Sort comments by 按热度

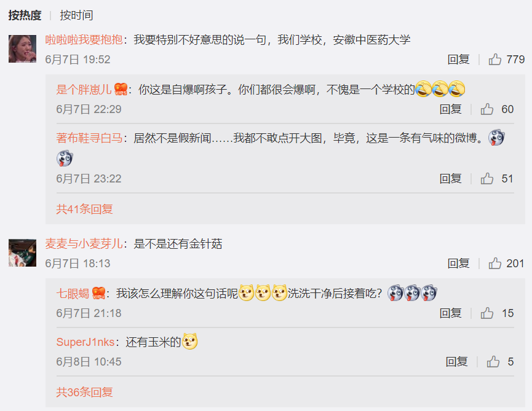pyautogui.click(x=25, y=15)
